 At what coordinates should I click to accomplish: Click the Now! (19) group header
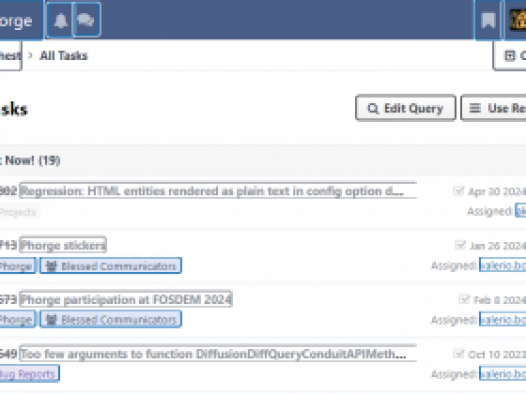pyautogui.click(x=30, y=161)
